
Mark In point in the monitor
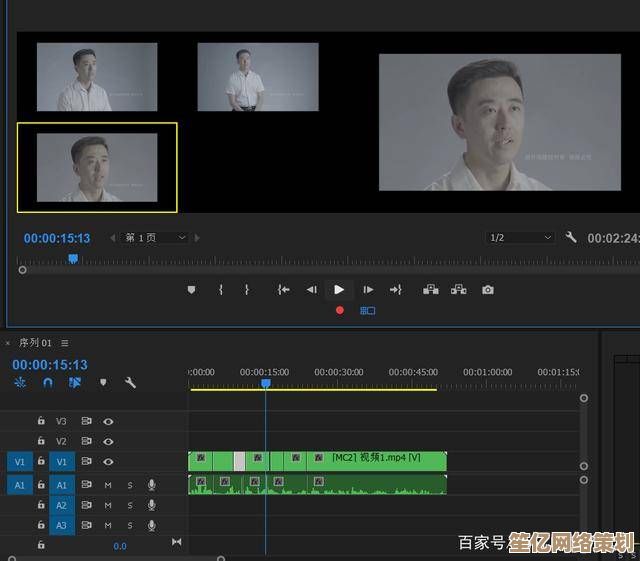click(x=221, y=290)
